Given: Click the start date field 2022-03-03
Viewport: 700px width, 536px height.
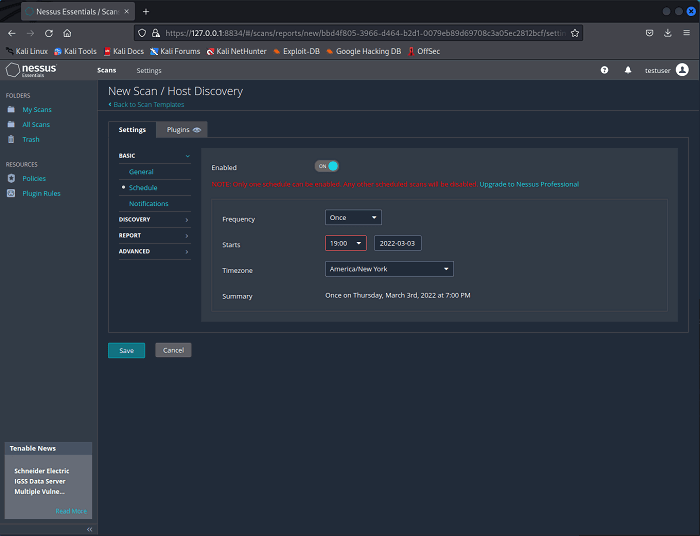Looking at the screenshot, I should click(397, 243).
